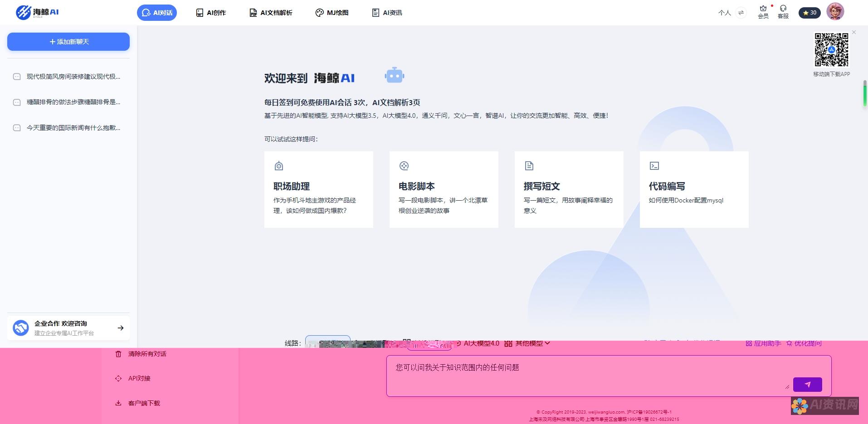
Task: Open the AI资讯 tab
Action: pyautogui.click(x=387, y=13)
